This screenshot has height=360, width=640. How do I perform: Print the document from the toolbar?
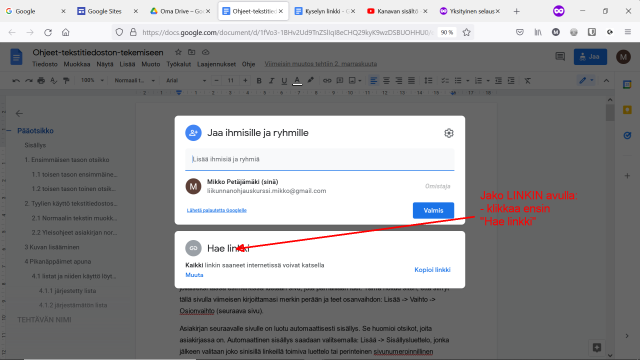pos(41,81)
